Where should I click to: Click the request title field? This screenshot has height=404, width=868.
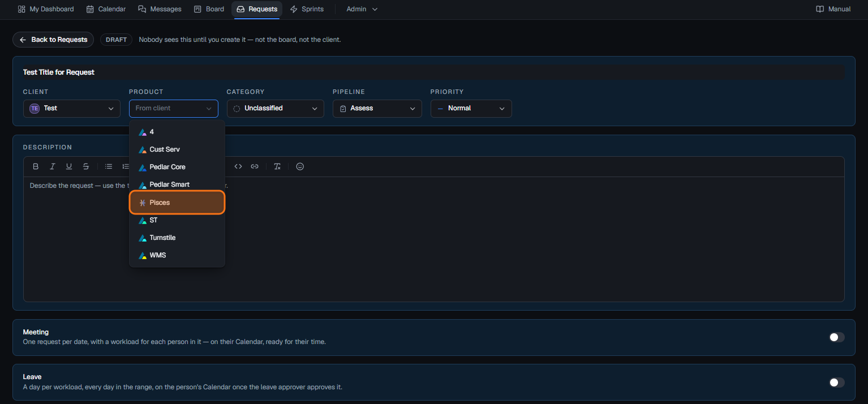(434, 72)
